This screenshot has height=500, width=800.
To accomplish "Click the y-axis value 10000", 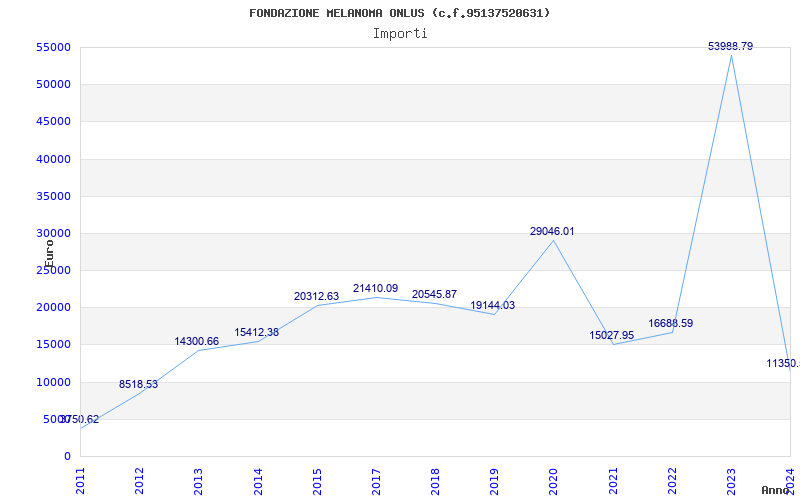I will pos(54,383).
